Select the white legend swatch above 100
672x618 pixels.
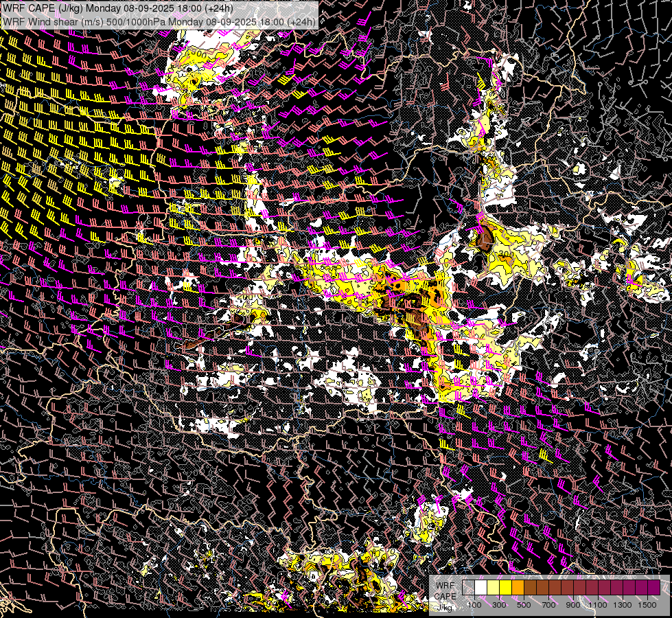click(481, 587)
